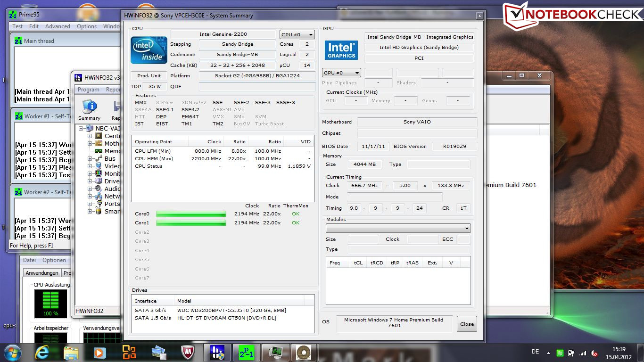This screenshot has width=644, height=362.
Task: Click the Core1 green load bar
Action: tap(191, 223)
